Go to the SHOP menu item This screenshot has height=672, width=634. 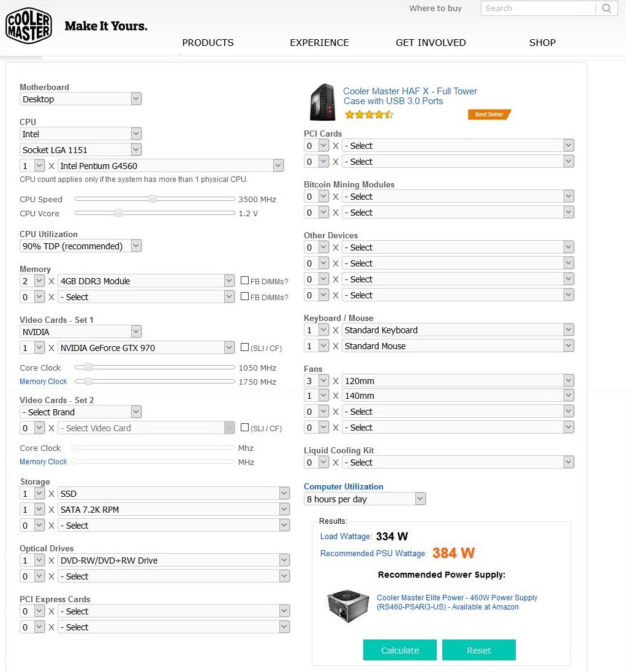(542, 43)
